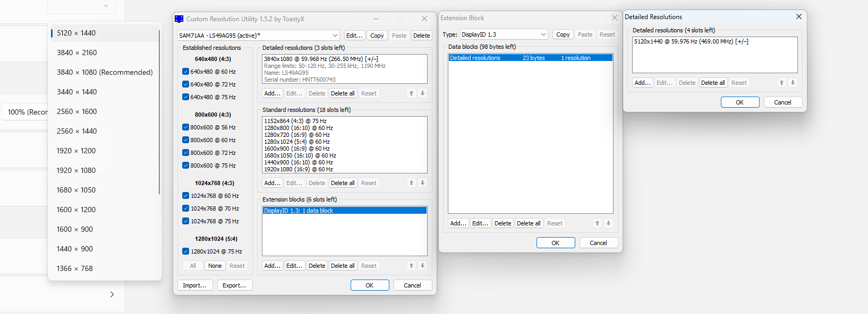Click the move-down arrow under Standard resolutions list
Image resolution: width=868 pixels, height=314 pixels.
click(422, 183)
